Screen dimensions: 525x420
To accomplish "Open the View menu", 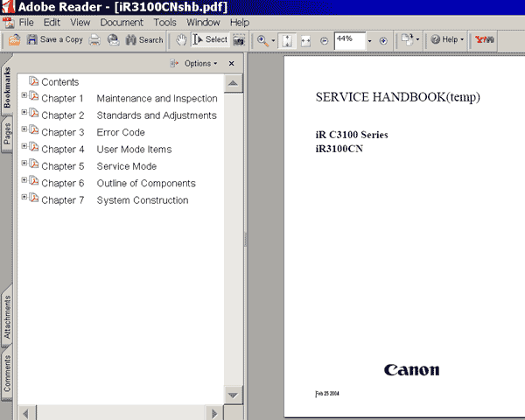I will tap(80, 23).
